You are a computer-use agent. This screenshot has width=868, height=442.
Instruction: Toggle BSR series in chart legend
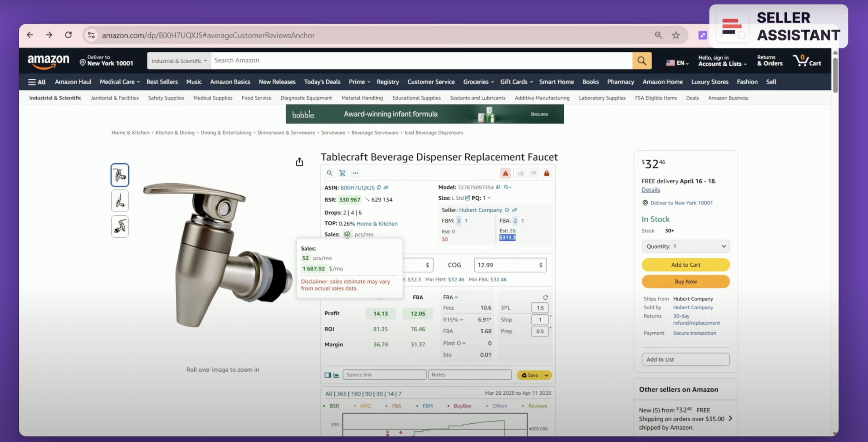tap(334, 406)
